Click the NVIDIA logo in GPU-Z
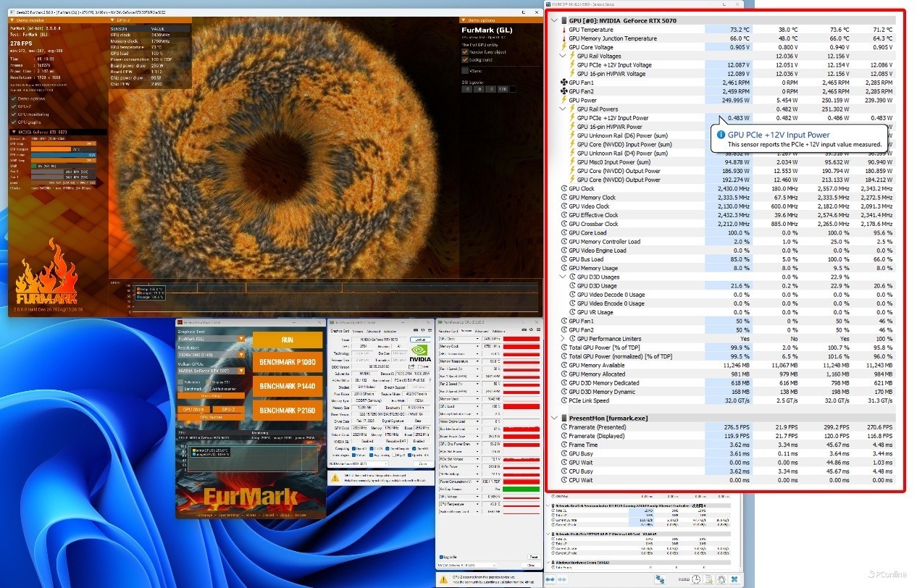 point(419,352)
